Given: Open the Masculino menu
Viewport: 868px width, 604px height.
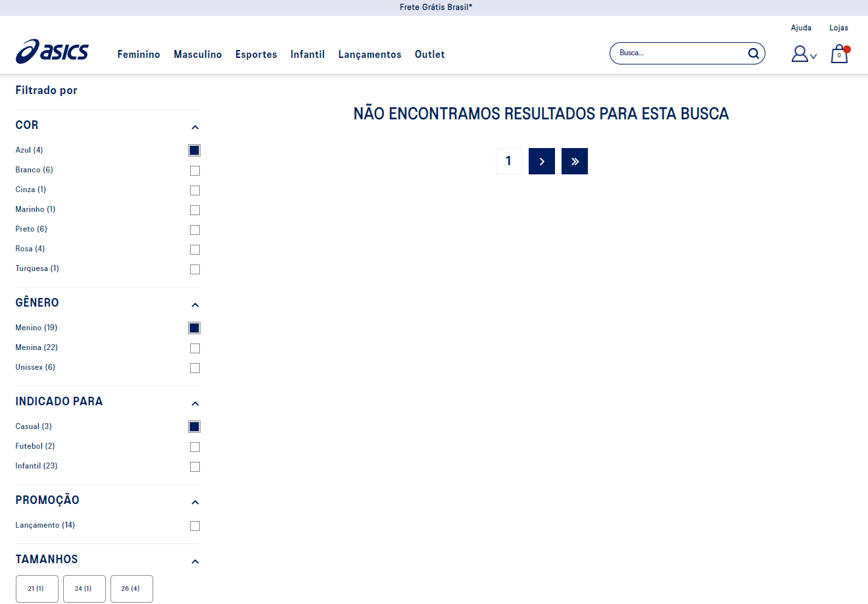Looking at the screenshot, I should pos(198,55).
